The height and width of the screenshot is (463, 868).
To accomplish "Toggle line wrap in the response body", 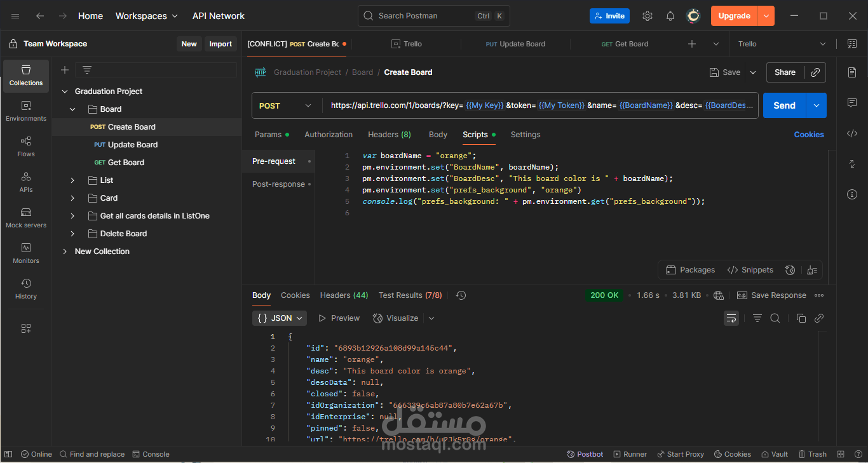I will click(731, 318).
